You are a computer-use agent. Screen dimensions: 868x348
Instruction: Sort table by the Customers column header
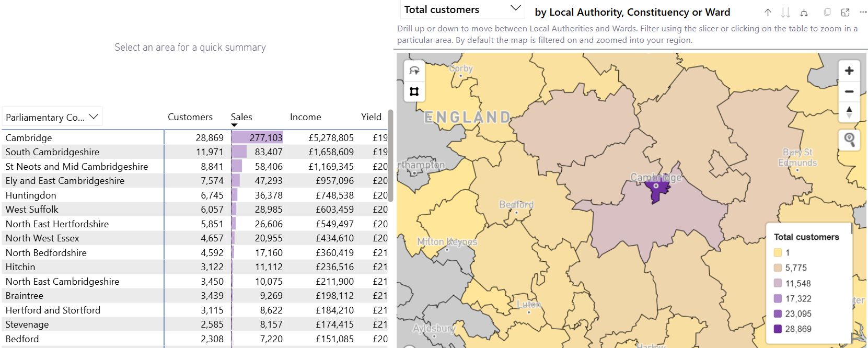[190, 117]
